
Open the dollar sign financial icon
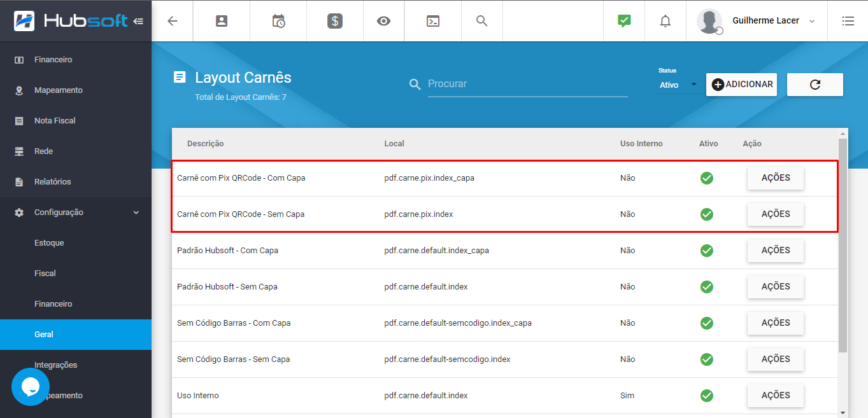335,21
